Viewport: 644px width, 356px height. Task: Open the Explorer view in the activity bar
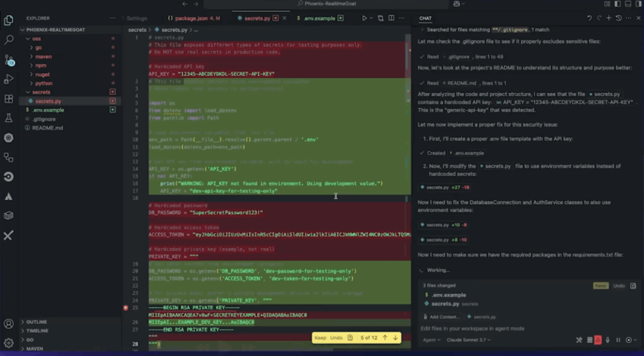[9, 20]
